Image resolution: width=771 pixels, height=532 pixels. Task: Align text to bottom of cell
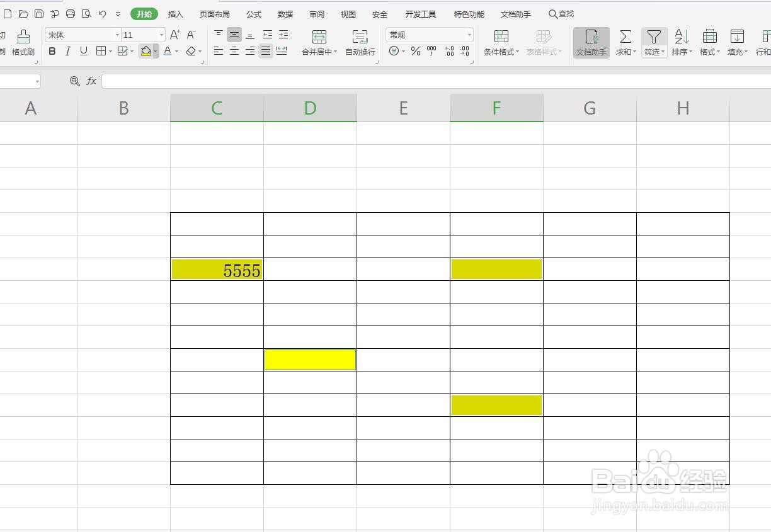251,35
